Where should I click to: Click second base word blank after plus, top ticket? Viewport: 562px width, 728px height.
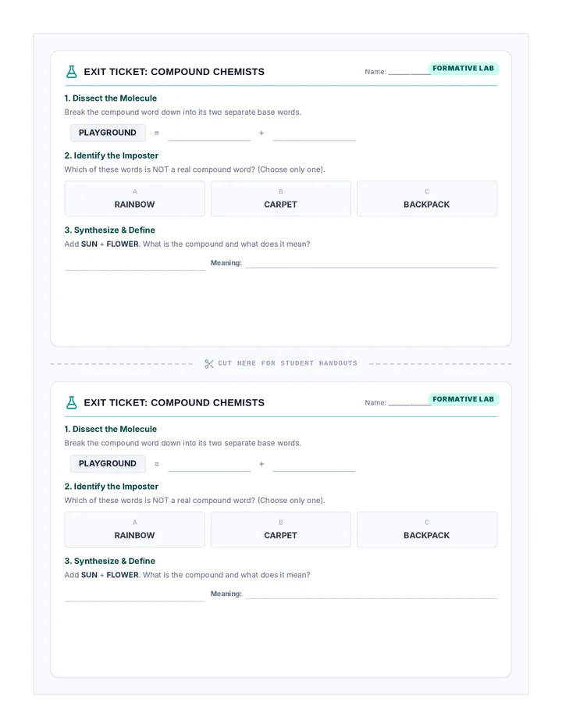(315, 134)
